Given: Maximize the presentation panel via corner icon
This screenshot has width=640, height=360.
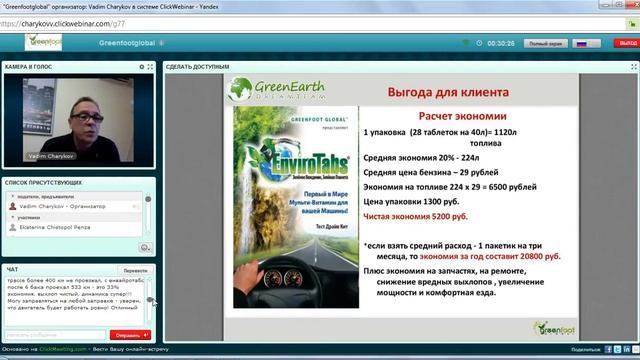Looking at the screenshot, I should tap(633, 67).
